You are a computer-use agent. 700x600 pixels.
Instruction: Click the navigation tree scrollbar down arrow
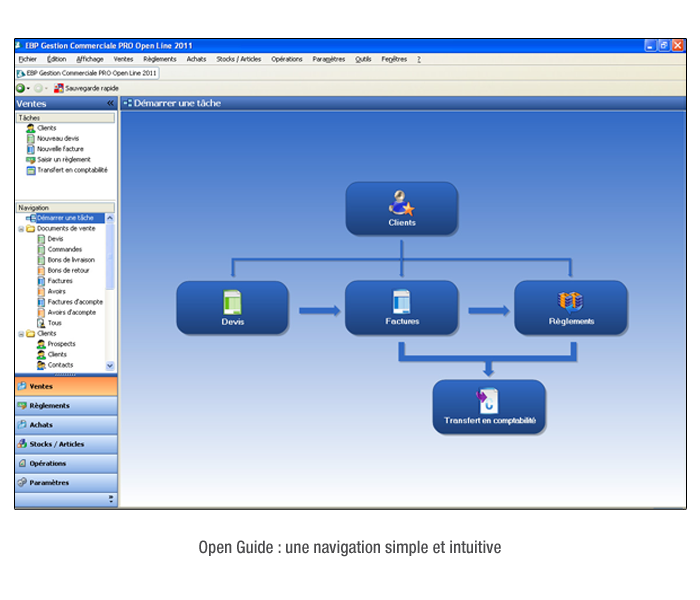110,366
